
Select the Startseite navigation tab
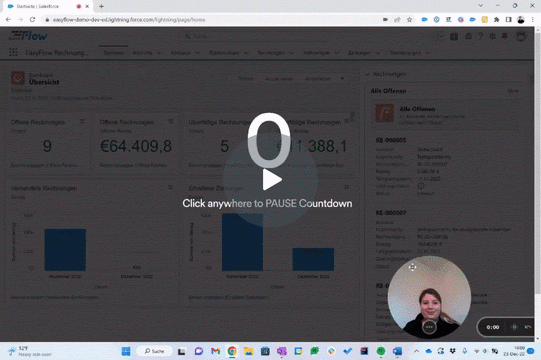pos(114,53)
